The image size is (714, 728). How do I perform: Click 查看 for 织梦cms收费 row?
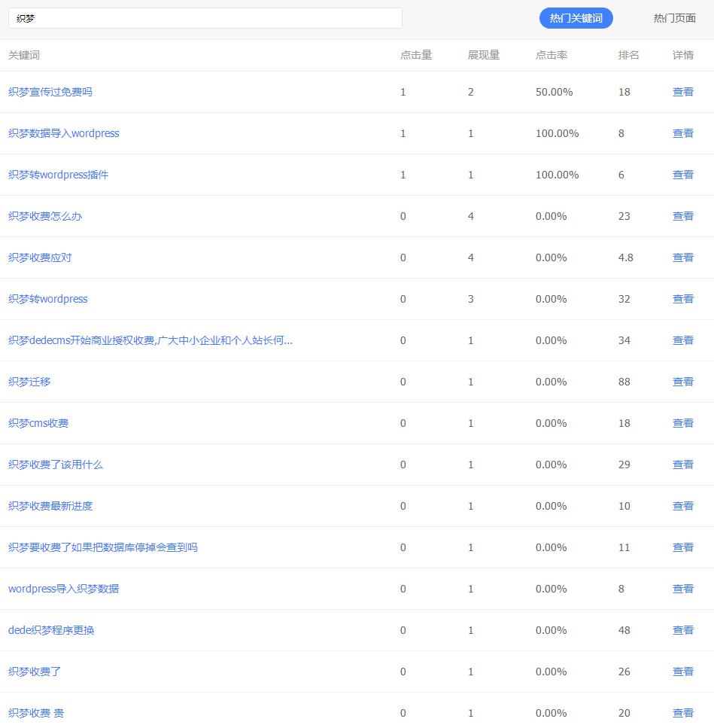pyautogui.click(x=683, y=423)
